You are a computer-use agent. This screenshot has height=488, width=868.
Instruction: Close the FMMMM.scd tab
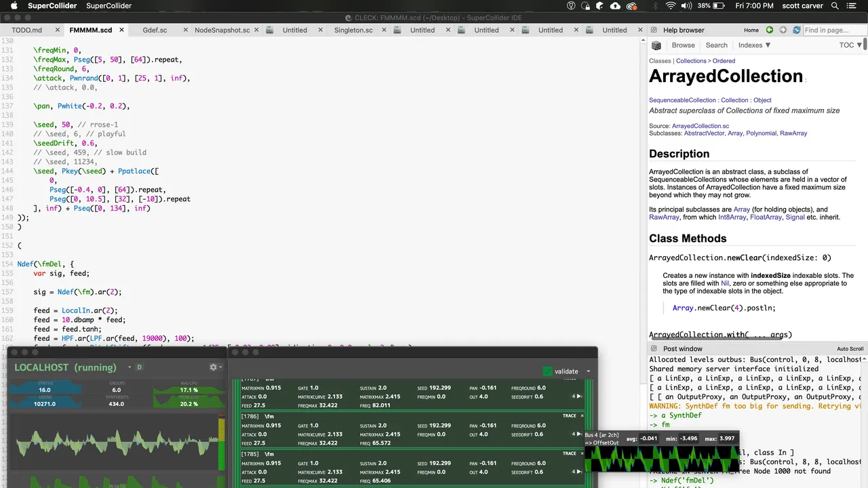pyautogui.click(x=122, y=30)
